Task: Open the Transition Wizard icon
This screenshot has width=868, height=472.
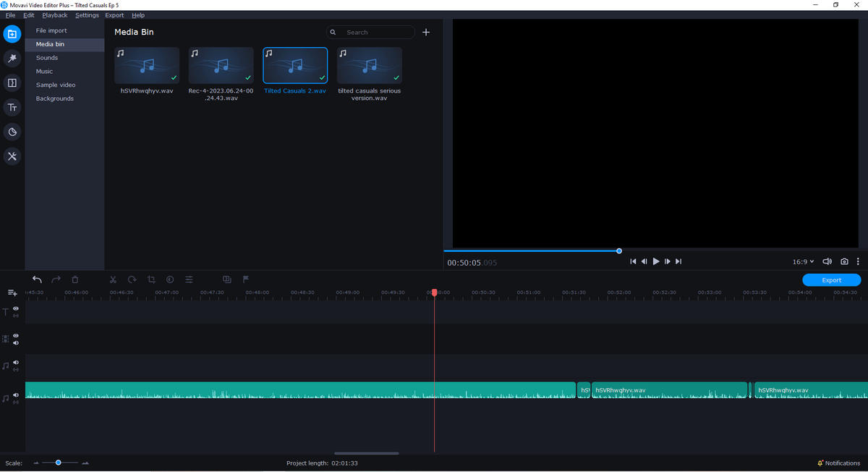Action: tap(227, 279)
